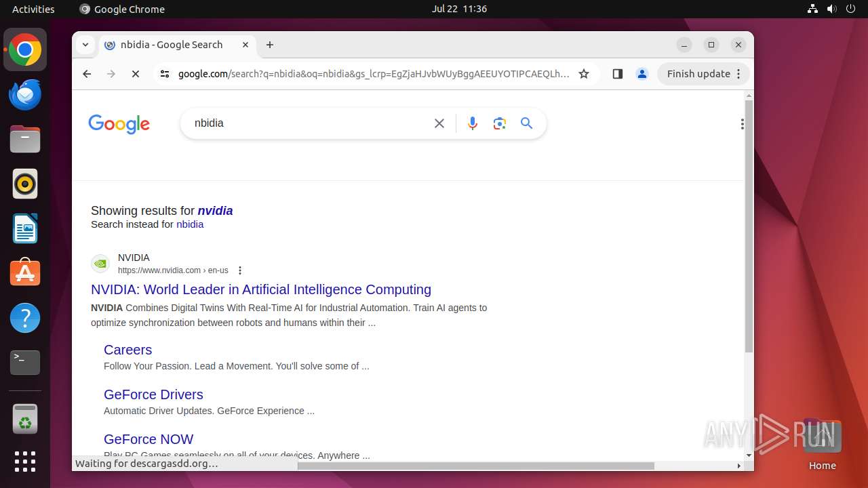
Task: Open Ubuntu Software store
Action: pyautogui.click(x=25, y=273)
